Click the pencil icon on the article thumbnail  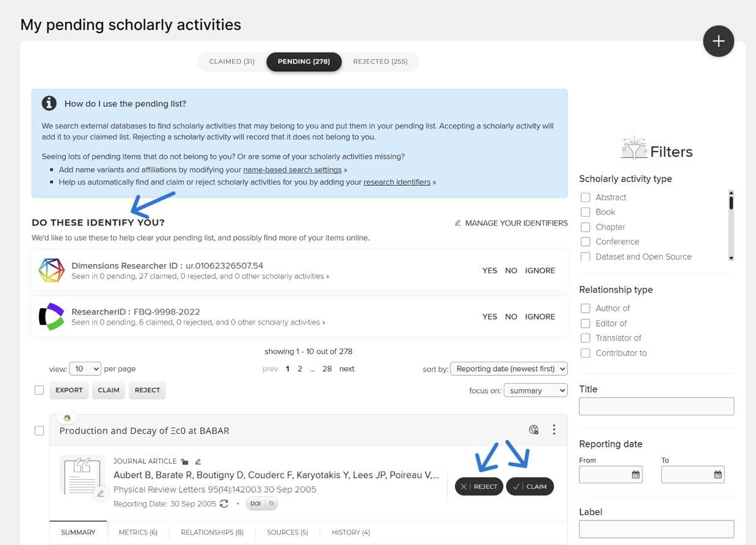click(101, 493)
